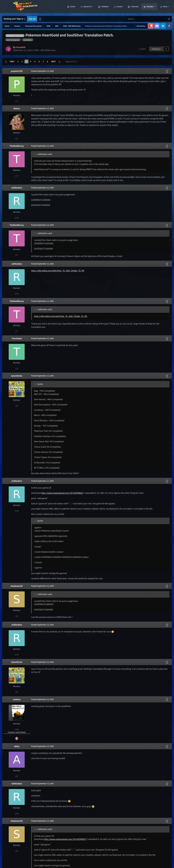Click KazoWAR's avatar in topic header
The height and width of the screenshot is (868, 174).
pyautogui.click(x=8, y=49)
